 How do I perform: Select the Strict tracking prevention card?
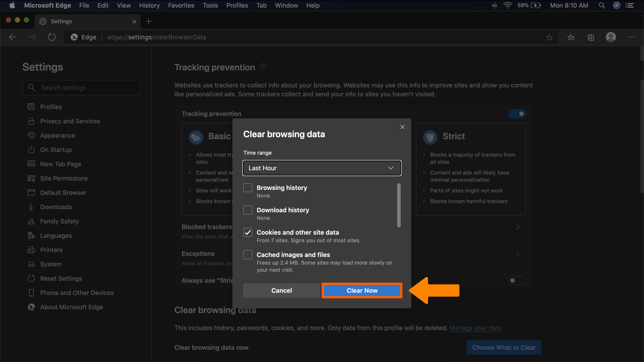pyautogui.click(x=471, y=169)
